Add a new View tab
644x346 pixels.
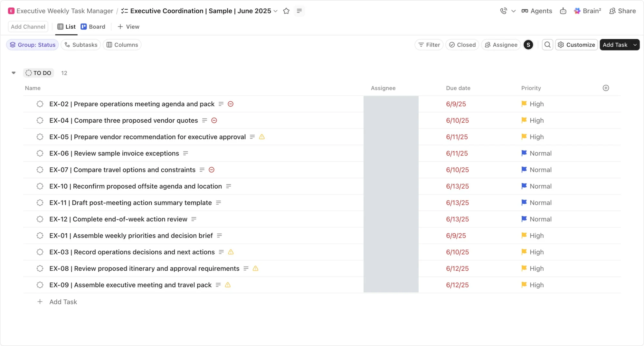[x=128, y=27]
